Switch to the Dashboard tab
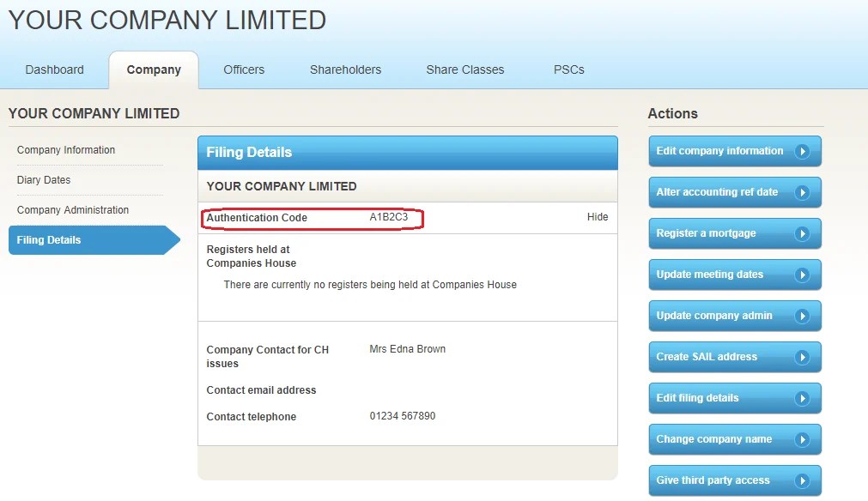The height and width of the screenshot is (501, 868). pyautogui.click(x=53, y=69)
